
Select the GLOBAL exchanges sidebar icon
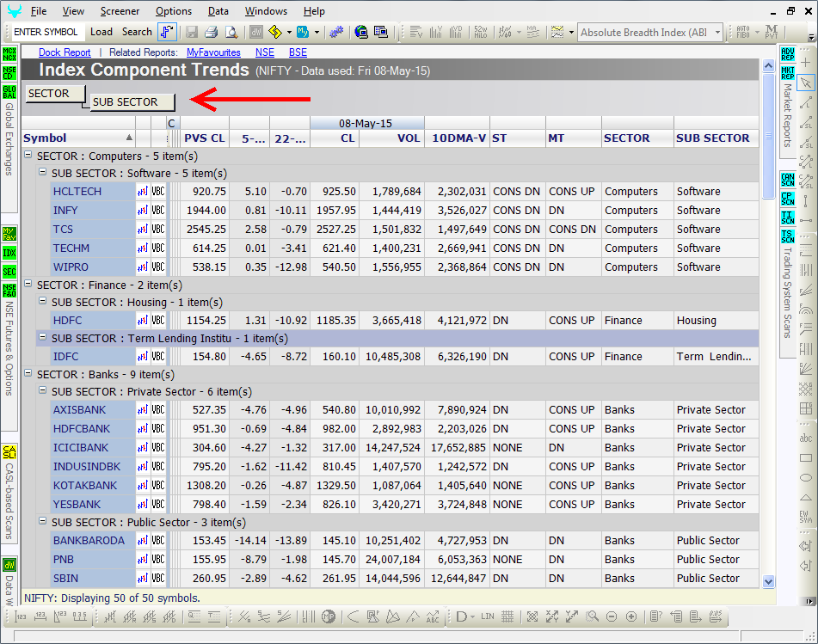click(x=9, y=92)
